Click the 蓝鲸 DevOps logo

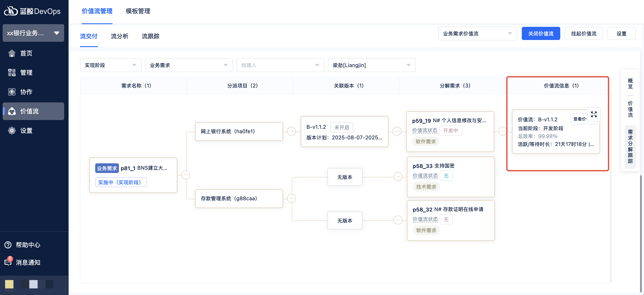[x=33, y=11]
